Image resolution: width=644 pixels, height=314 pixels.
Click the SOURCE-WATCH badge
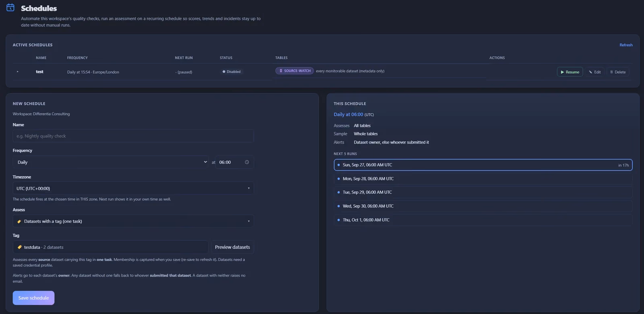[295, 71]
